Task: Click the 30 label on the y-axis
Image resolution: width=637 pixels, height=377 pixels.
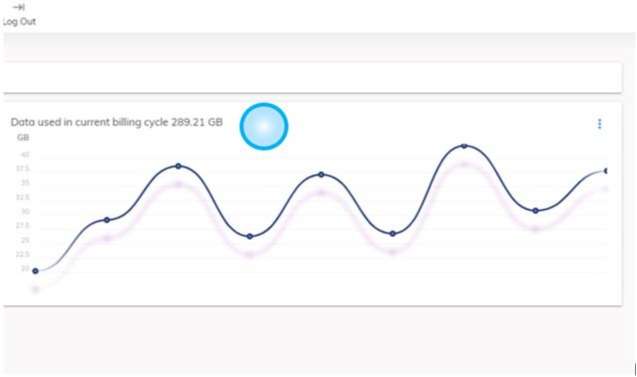Action: [x=25, y=212]
